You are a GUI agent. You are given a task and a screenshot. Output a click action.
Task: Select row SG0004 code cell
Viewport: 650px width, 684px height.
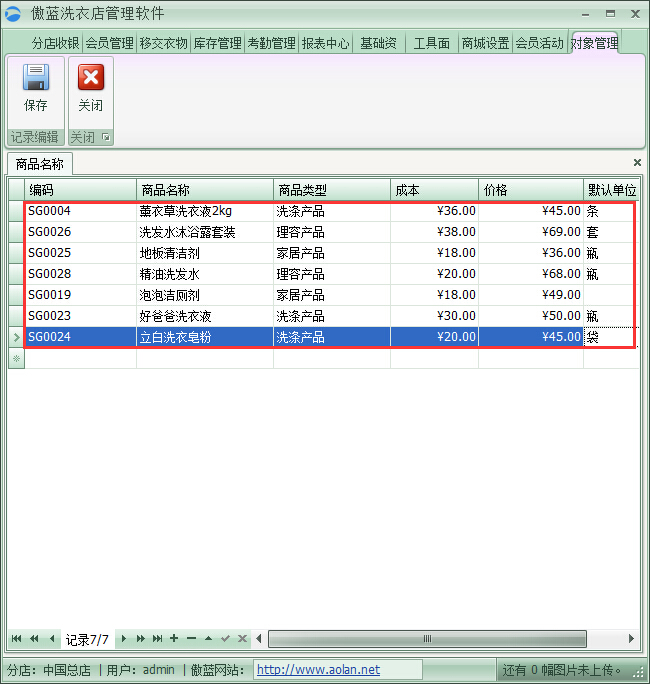[81, 211]
